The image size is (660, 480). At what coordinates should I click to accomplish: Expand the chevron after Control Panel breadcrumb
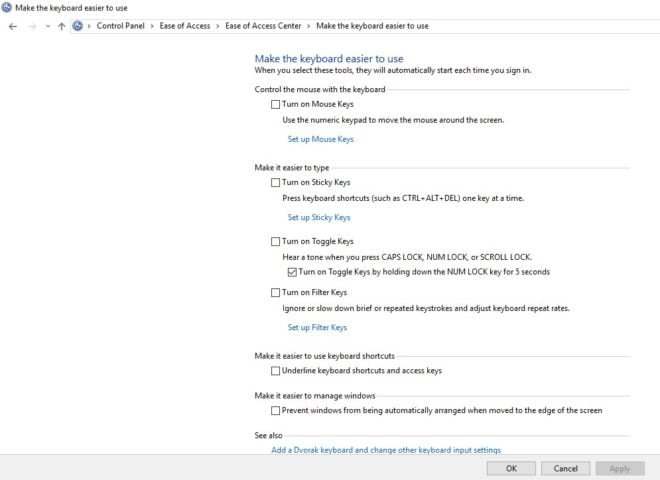tap(152, 26)
